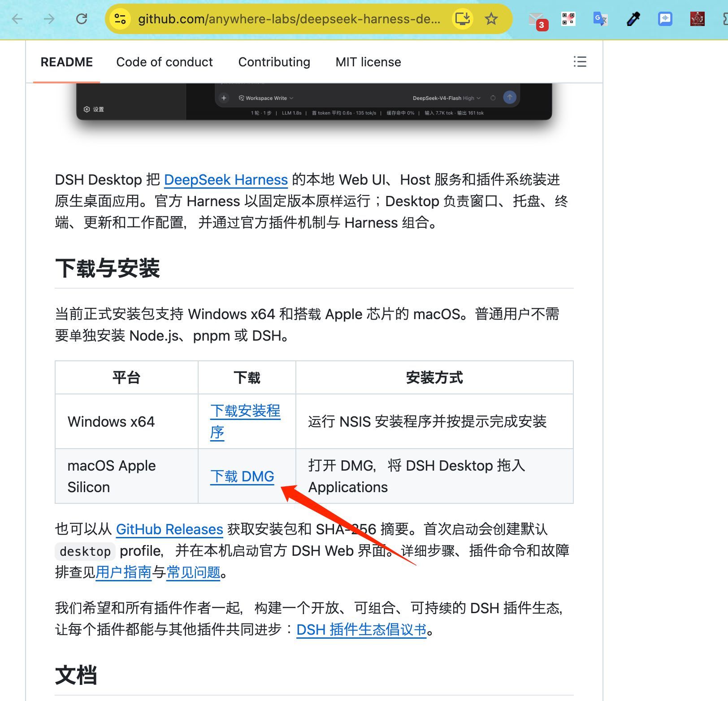This screenshot has width=728, height=701.
Task: Install the page as an app
Action: pyautogui.click(x=462, y=19)
